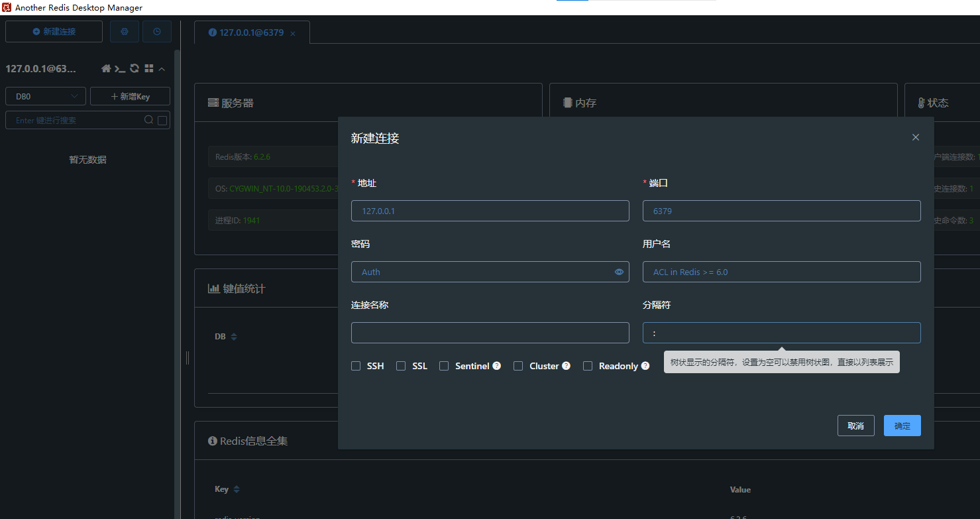
Task: Open the settings gear in sidebar
Action: click(125, 31)
